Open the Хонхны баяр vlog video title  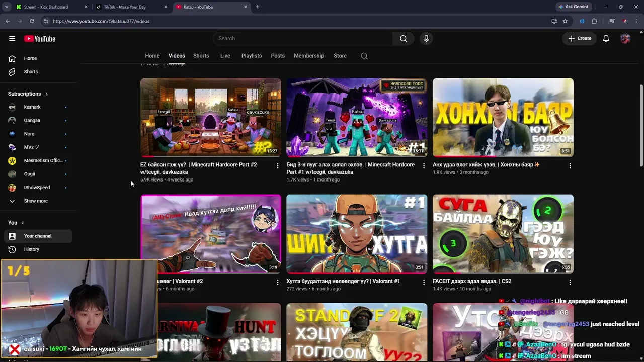(487, 165)
